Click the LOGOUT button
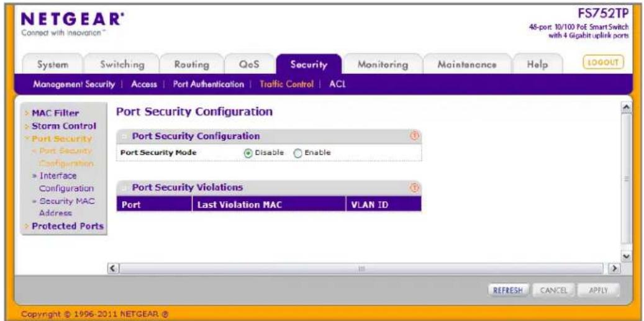Screen dimensions: 644x321 (603, 63)
